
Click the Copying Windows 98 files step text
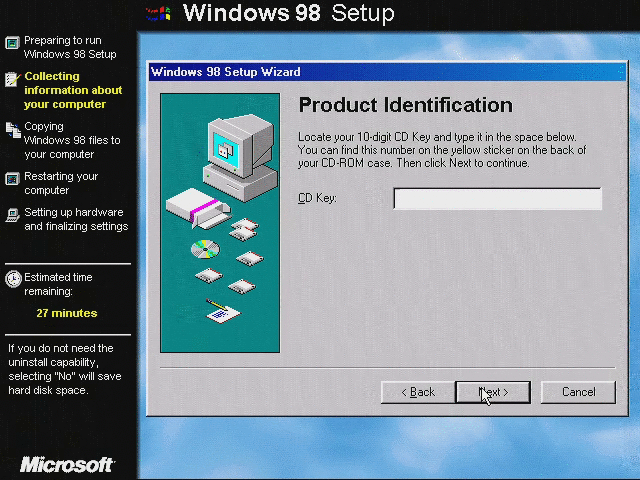click(72, 140)
